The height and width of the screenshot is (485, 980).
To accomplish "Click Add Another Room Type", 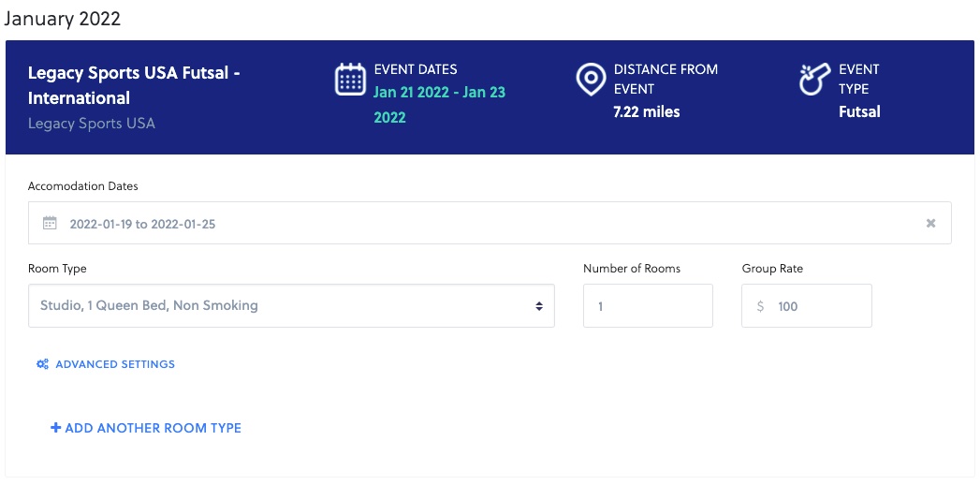I will 154,428.
